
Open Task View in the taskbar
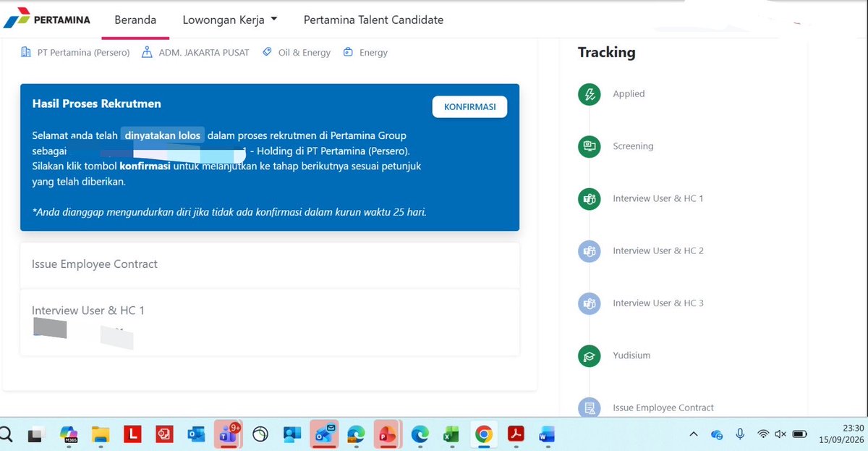coord(35,434)
